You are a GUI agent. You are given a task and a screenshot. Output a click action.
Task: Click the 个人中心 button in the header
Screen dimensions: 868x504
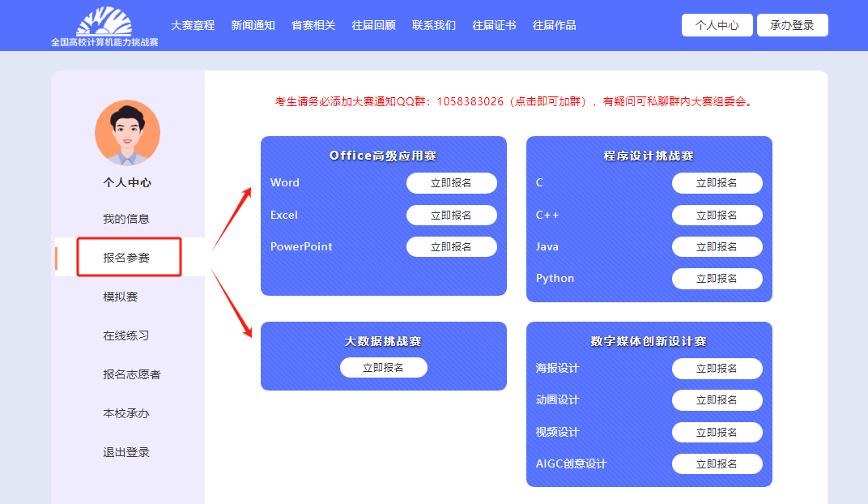(x=717, y=25)
